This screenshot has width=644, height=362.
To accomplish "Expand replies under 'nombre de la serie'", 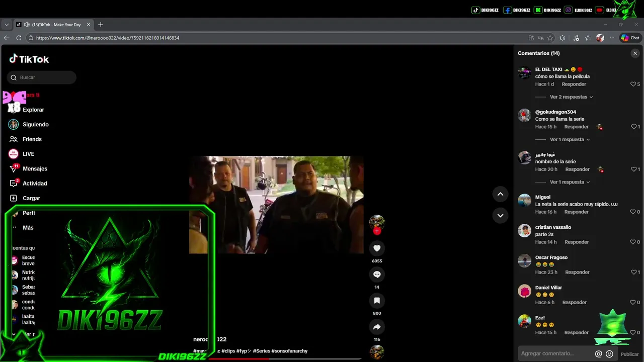I will tap(570, 182).
